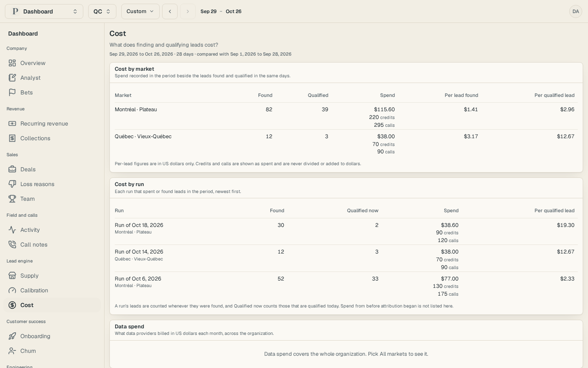Select the Québec · Vieux-Québec market row name
Screen dimensions: 588x368
143,137
